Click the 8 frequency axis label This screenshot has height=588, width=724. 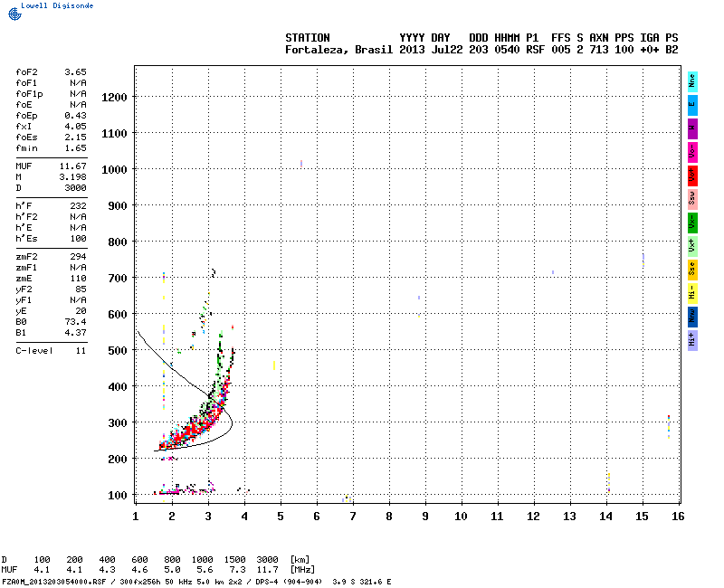pos(389,517)
